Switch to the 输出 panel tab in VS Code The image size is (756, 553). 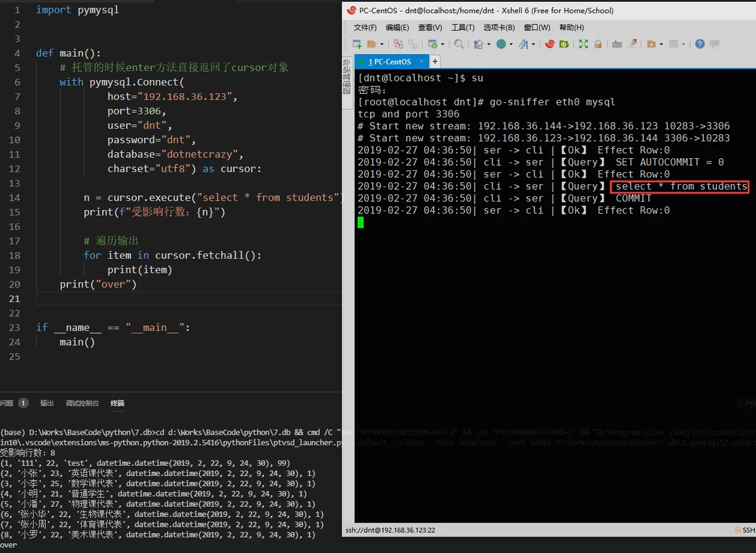[x=47, y=403]
